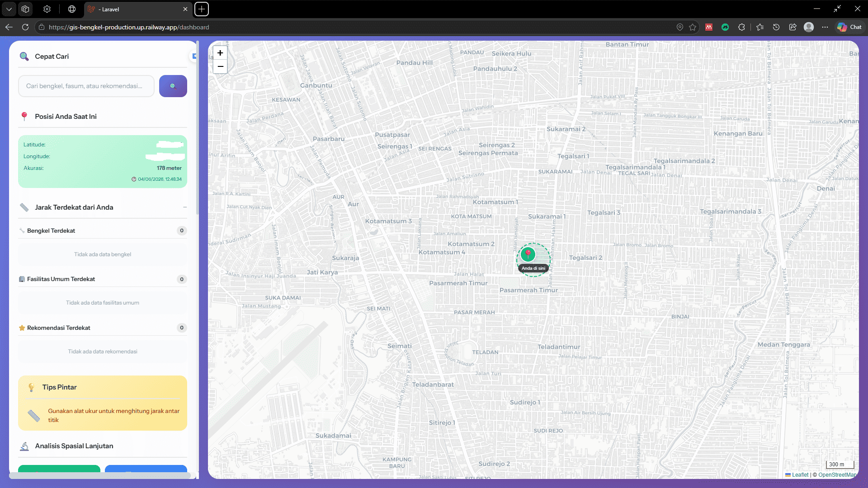Open the tab actions dropdown arrow
This screenshot has width=868, height=488.
9,9
